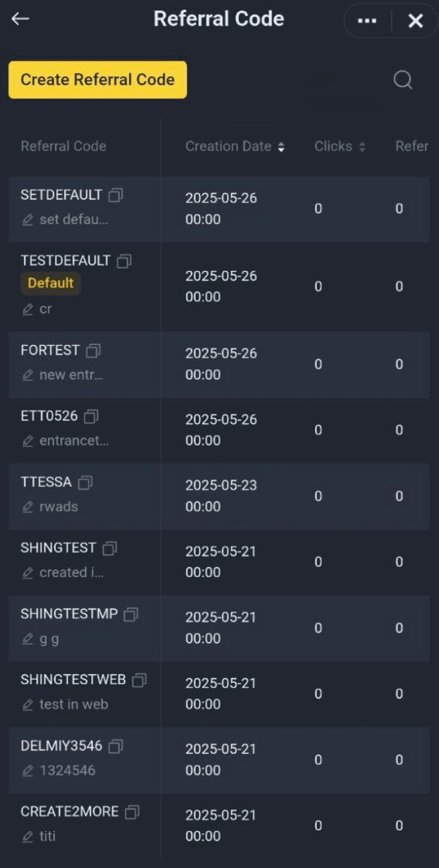Open the search magnifier icon
439x868 pixels.
(x=402, y=80)
